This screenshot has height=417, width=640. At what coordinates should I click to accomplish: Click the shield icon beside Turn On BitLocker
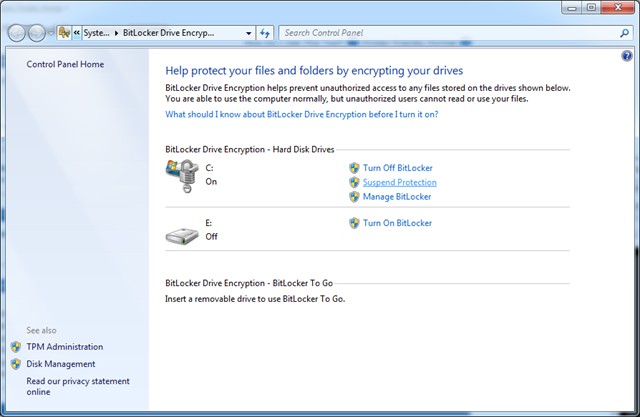[x=354, y=223]
